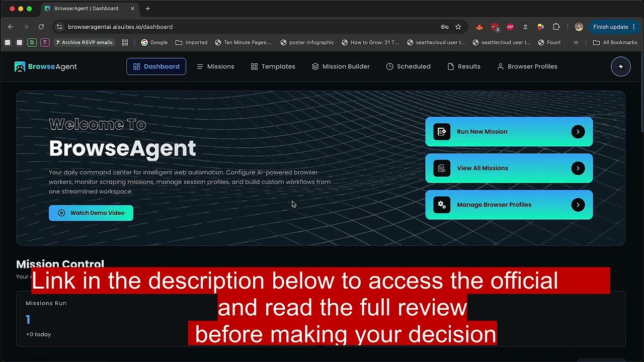Click the View All Missions button

coord(509,168)
